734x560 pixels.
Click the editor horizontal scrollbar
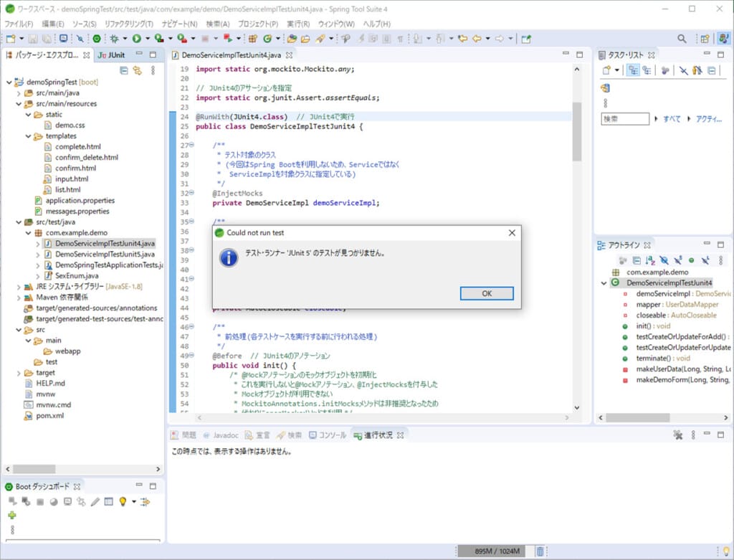pyautogui.click(x=383, y=417)
